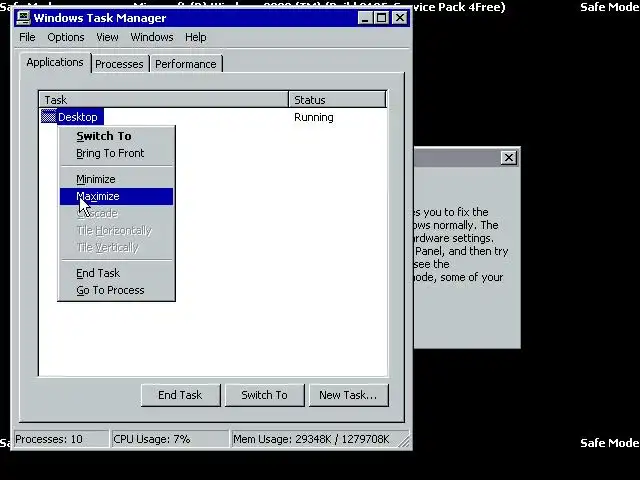Open the Windows menu
This screenshot has height=480, width=640.
coord(152,37)
